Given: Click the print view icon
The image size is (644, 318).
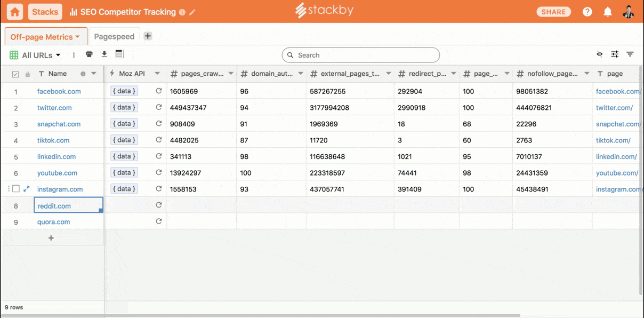Looking at the screenshot, I should [89, 54].
